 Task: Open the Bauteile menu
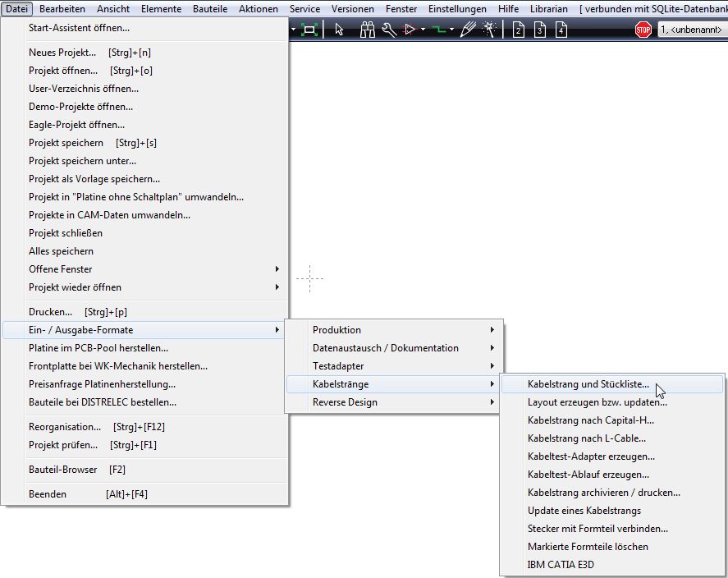[211, 9]
